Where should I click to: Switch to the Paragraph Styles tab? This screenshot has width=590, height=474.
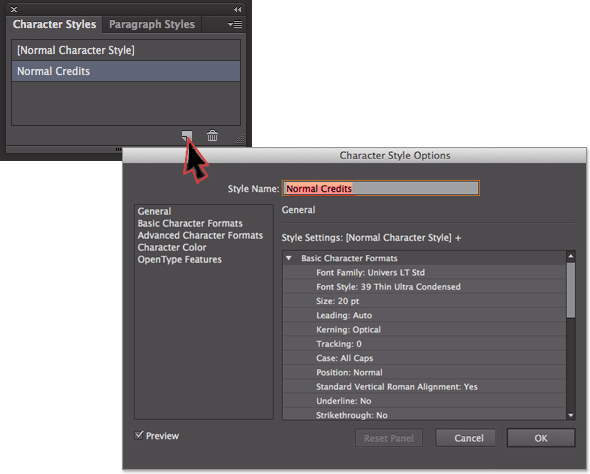[x=152, y=24]
